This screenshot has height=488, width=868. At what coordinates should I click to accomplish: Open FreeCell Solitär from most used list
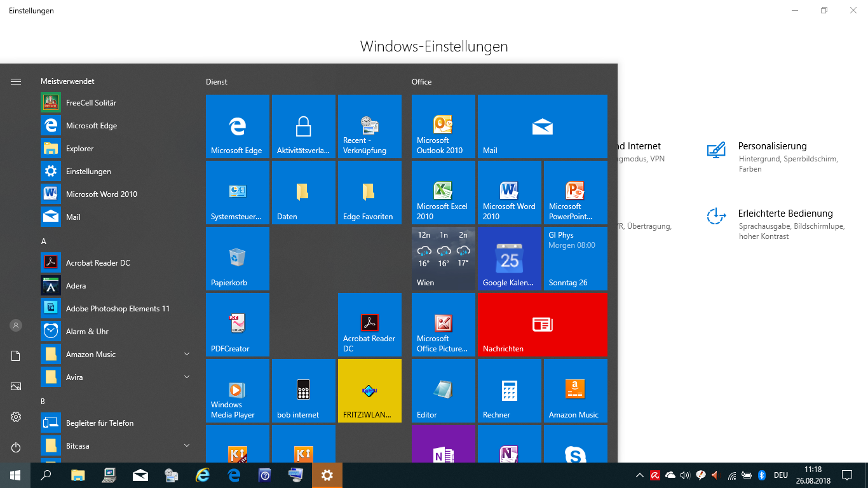pos(117,102)
